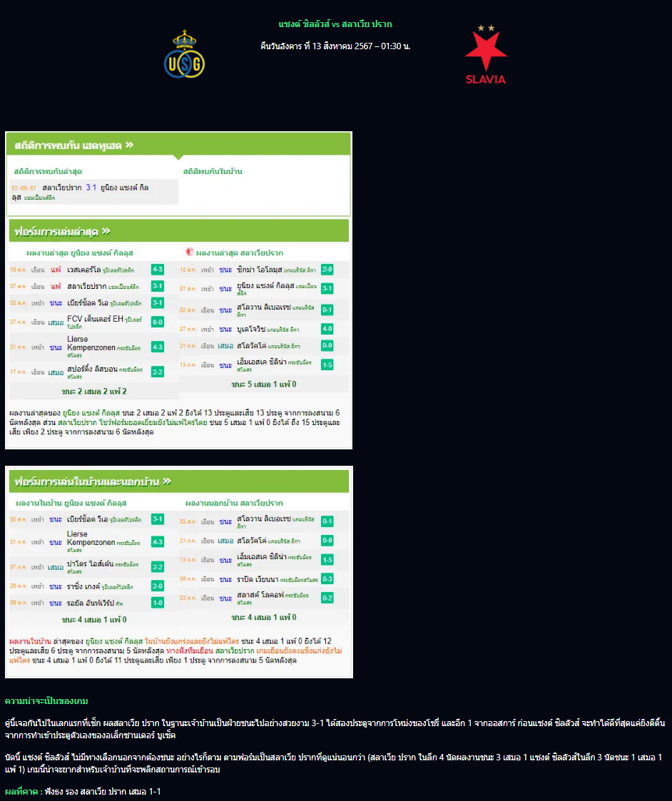Click the USG club crest logo
The height and width of the screenshot is (801, 672).
184,54
